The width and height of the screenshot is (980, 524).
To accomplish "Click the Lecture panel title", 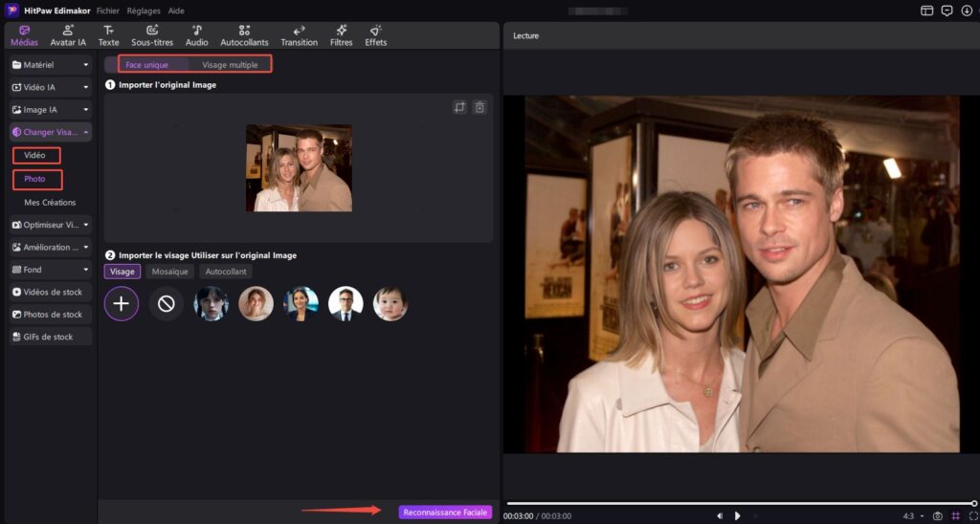I will click(525, 35).
